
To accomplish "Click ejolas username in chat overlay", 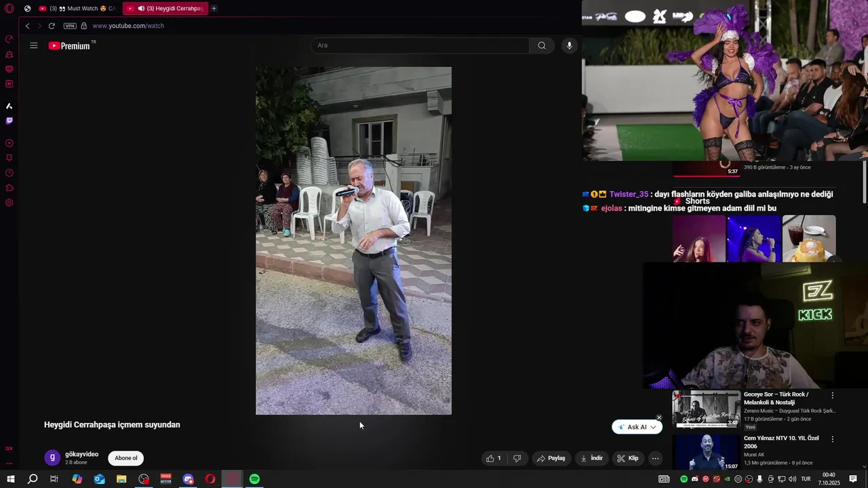I will [x=611, y=209].
